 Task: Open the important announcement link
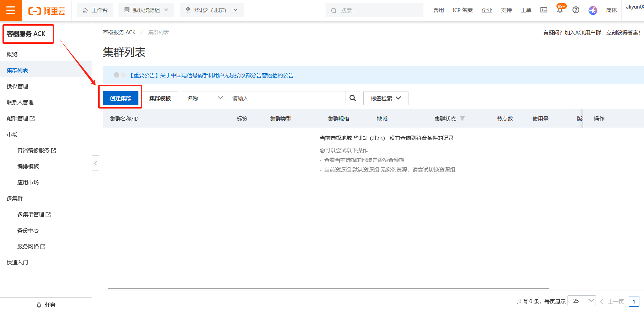[x=211, y=75]
